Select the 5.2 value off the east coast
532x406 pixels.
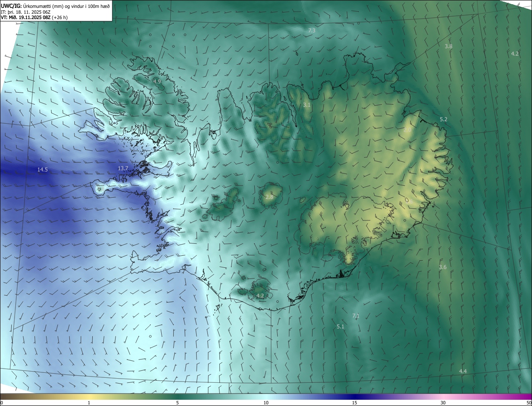[x=443, y=120]
